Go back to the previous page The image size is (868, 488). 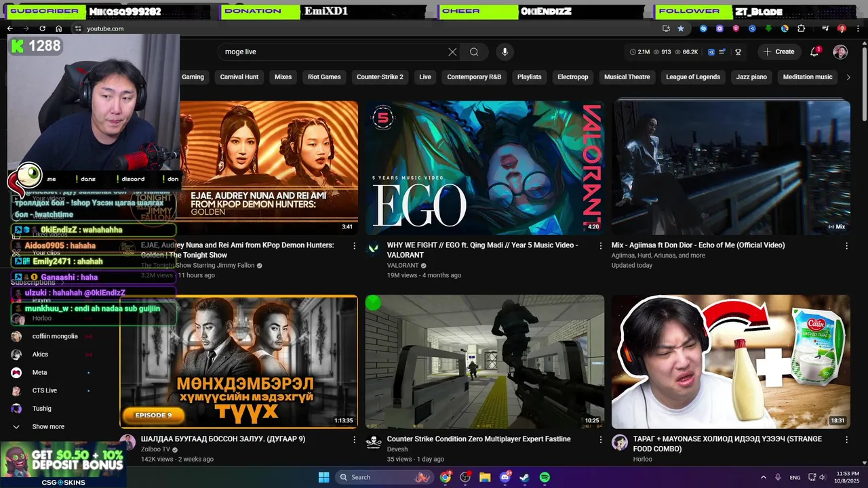(9, 28)
